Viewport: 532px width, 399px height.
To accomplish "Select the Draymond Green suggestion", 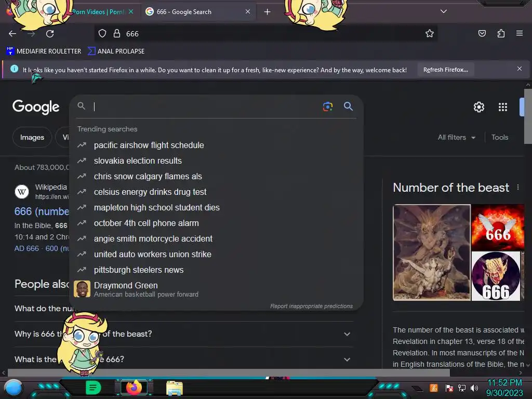I will click(216, 289).
